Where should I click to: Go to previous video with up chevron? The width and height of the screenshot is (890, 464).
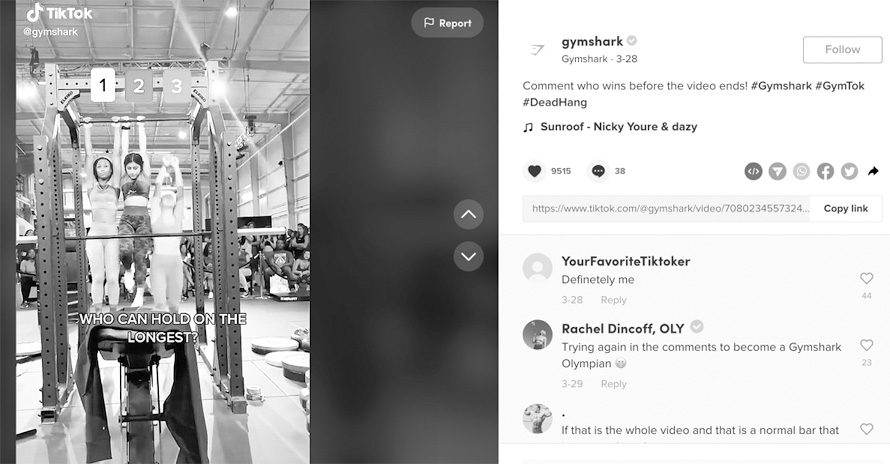[468, 215]
